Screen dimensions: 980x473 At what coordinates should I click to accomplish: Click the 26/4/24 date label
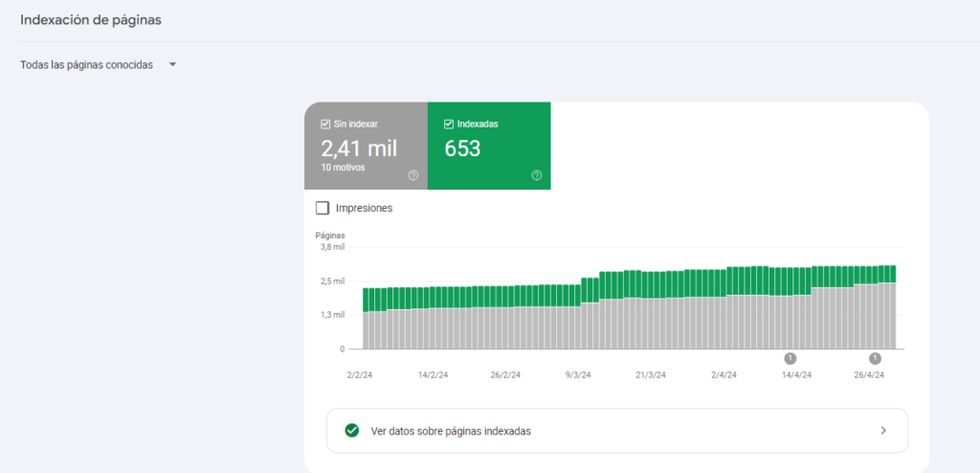pos(869,374)
